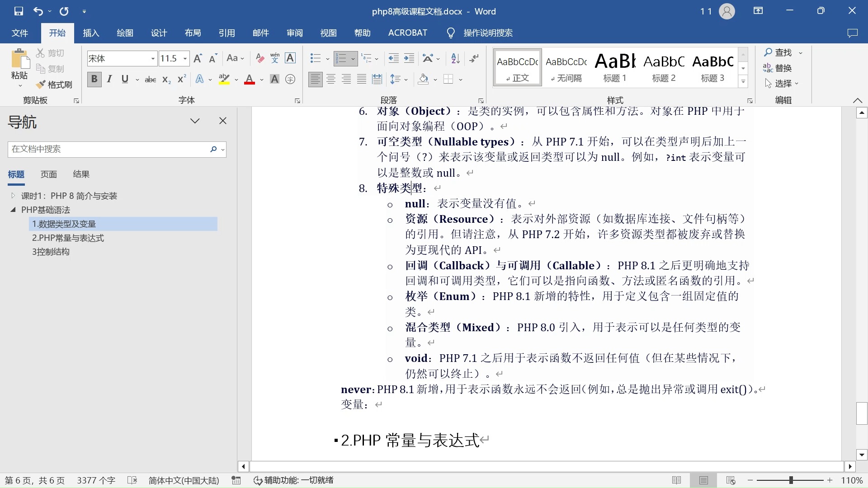
Task: Apply the Format Painter
Action: (x=54, y=84)
